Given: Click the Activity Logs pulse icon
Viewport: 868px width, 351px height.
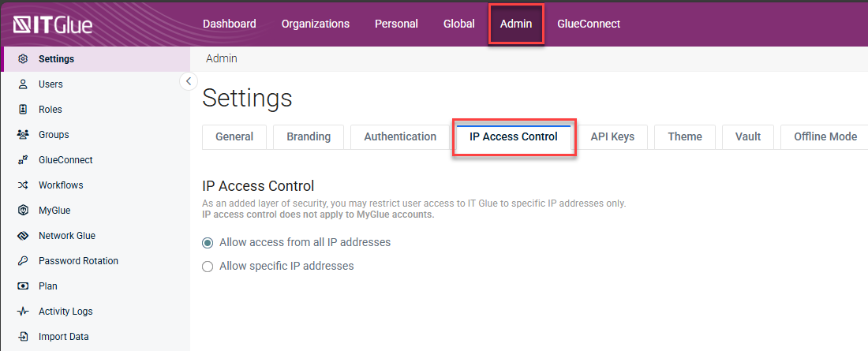Looking at the screenshot, I should pyautogui.click(x=23, y=312).
